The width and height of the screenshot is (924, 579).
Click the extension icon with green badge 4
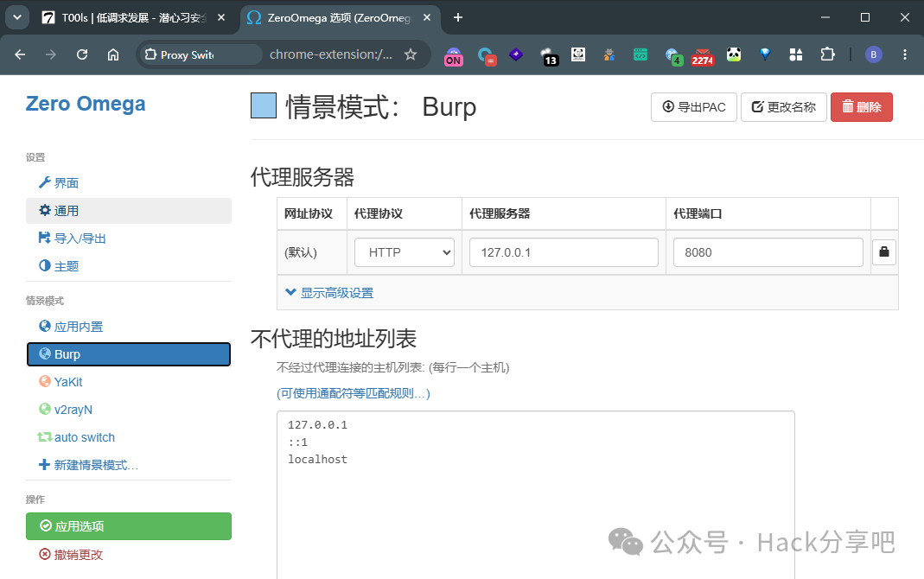click(x=673, y=55)
